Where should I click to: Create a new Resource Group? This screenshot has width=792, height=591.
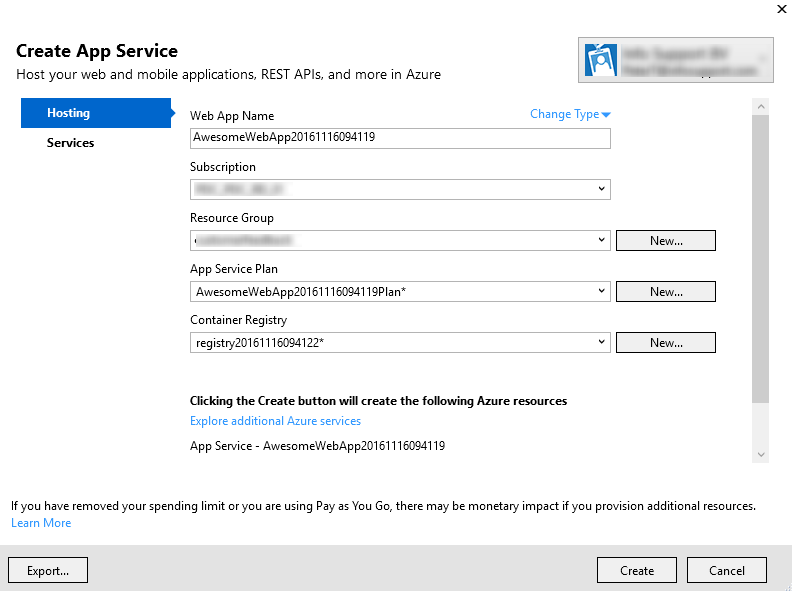[666, 240]
